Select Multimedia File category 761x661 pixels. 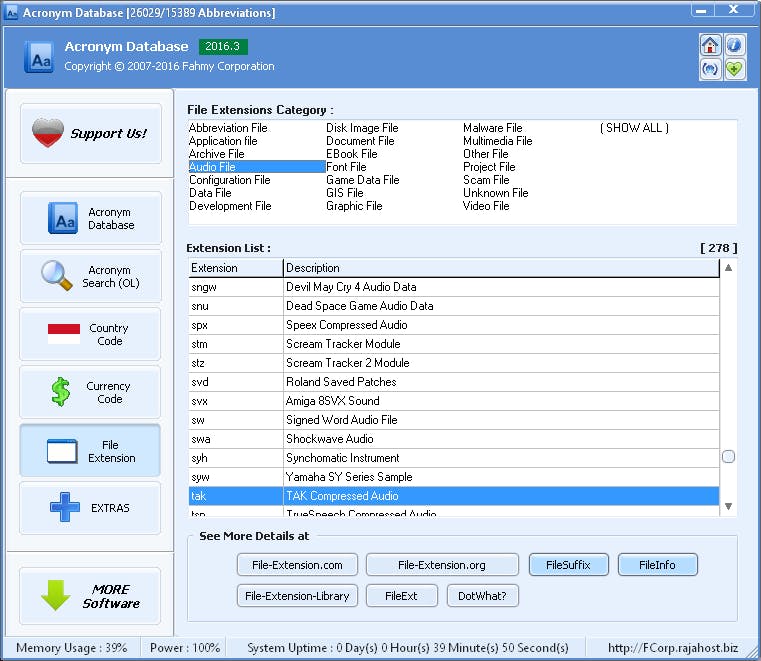tap(497, 141)
